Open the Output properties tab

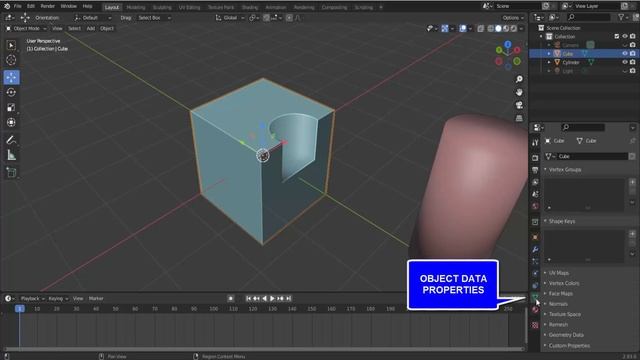click(535, 170)
